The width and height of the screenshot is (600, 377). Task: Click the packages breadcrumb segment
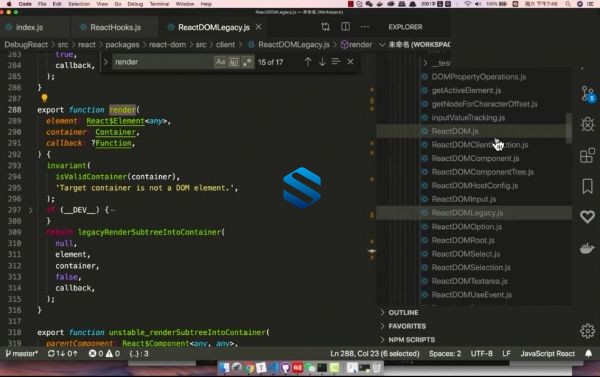pyautogui.click(x=122, y=45)
